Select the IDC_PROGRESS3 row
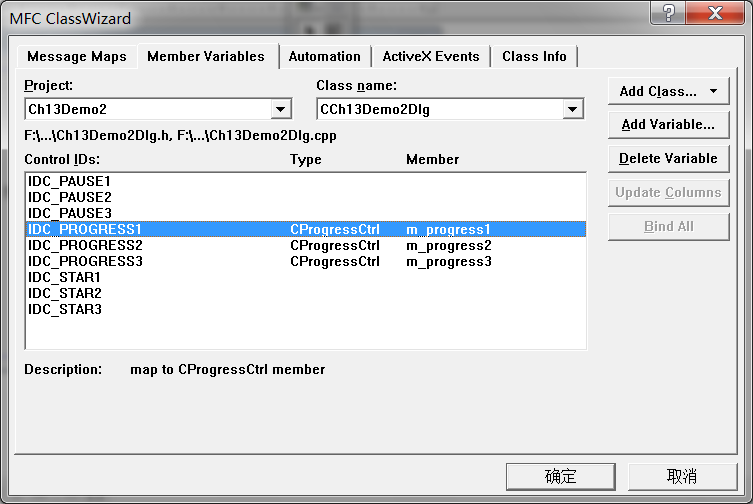This screenshot has width=753, height=504. pyautogui.click(x=305, y=261)
